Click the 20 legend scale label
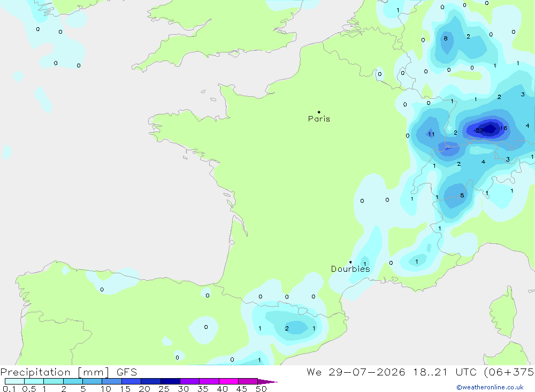The height and width of the screenshot is (392, 535). pyautogui.click(x=144, y=389)
